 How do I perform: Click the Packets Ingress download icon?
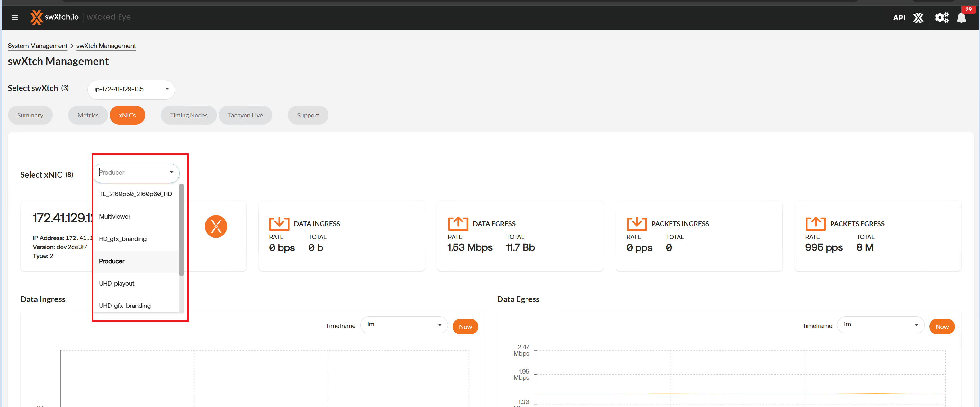636,223
